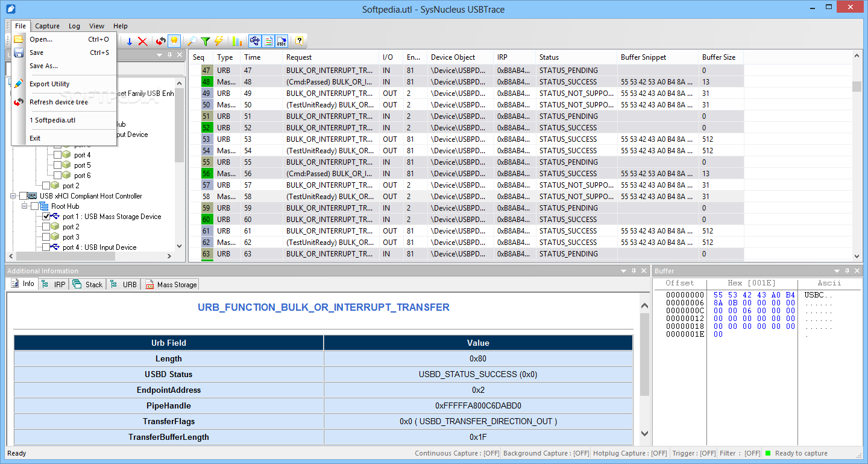
Task: Click the red X clear toolbar icon
Action: [143, 41]
